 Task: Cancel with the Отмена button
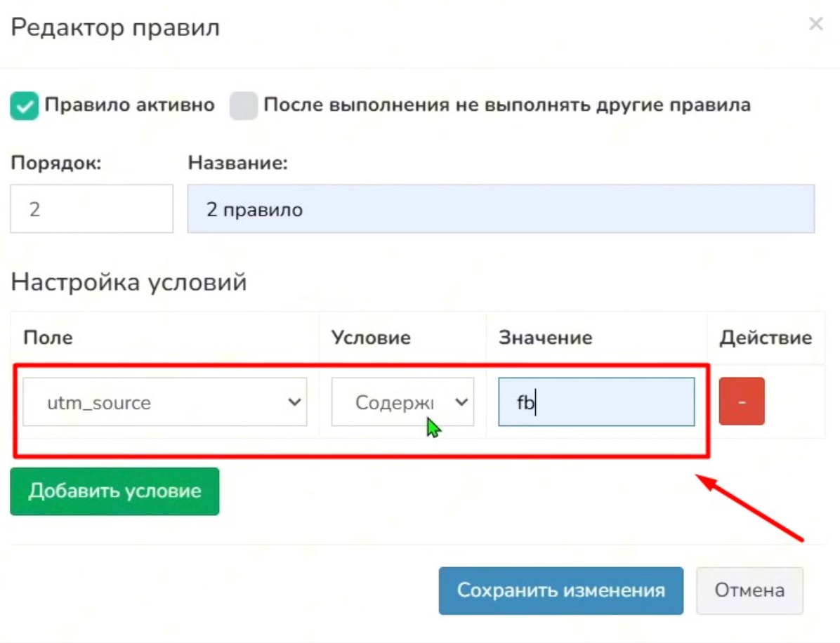coord(749,591)
